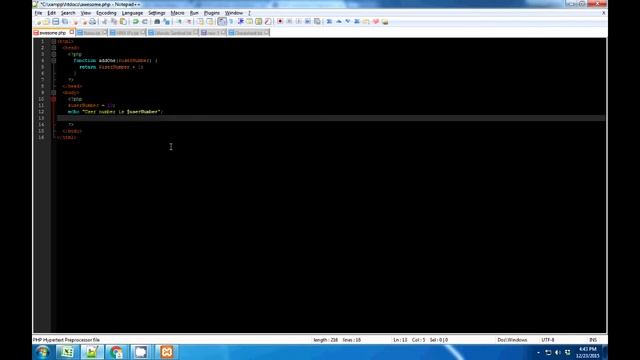The height and width of the screenshot is (360, 640).
Task: Open Chrome from the taskbar
Action: coord(116,352)
